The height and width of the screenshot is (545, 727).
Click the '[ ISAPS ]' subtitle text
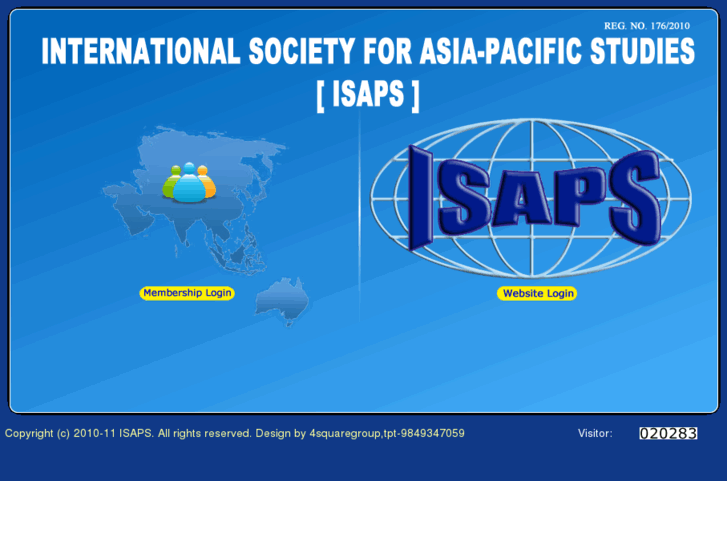(368, 95)
